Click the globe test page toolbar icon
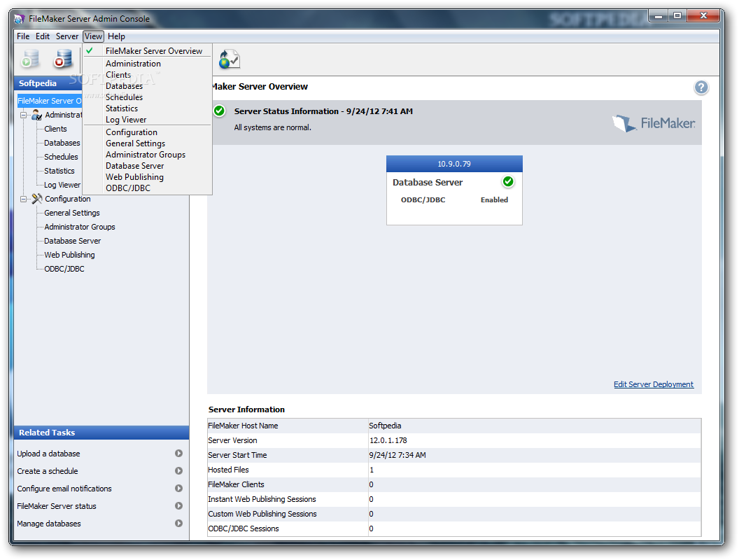Screen dimensions: 739x560 tap(230, 59)
